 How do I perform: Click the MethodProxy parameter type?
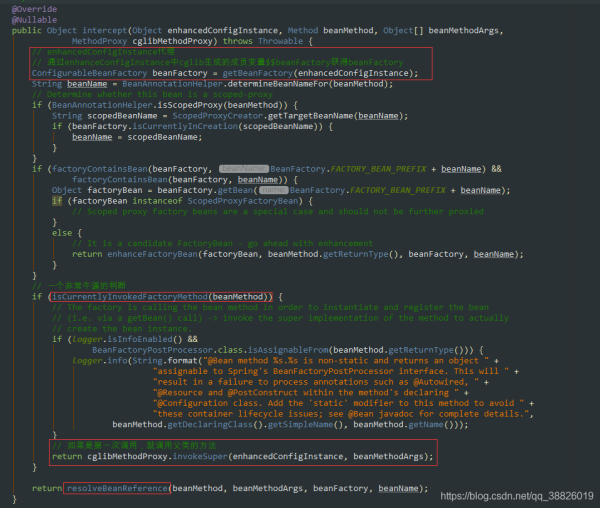[99, 41]
